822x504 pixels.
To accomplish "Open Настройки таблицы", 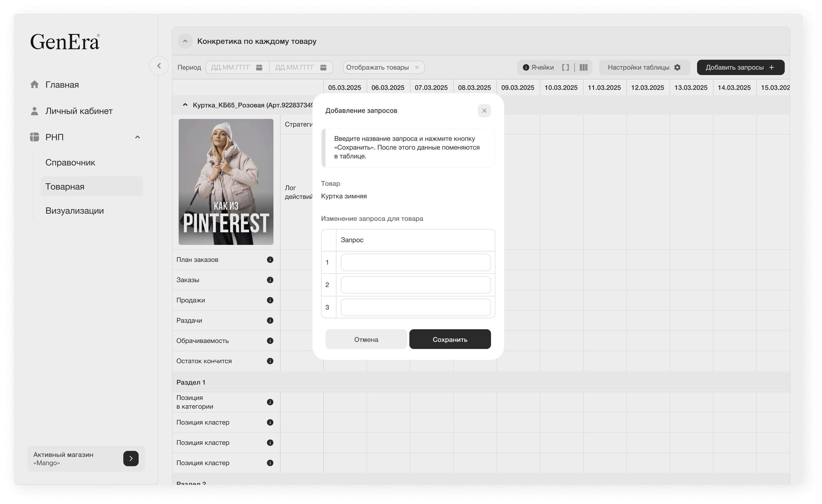I will click(644, 67).
